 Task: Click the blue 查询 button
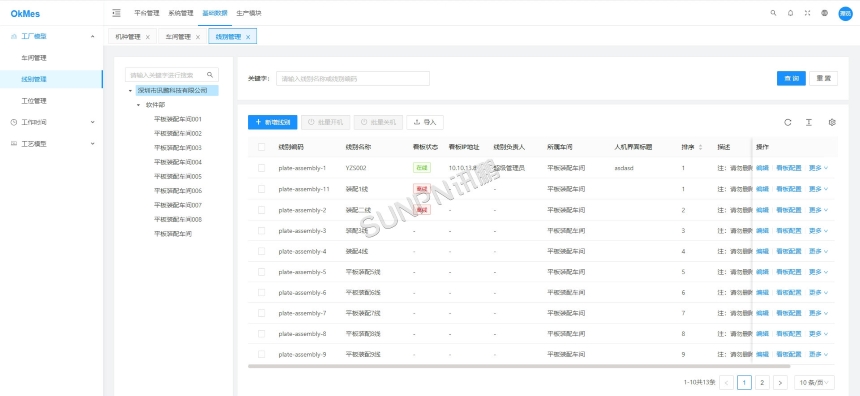pyautogui.click(x=791, y=78)
